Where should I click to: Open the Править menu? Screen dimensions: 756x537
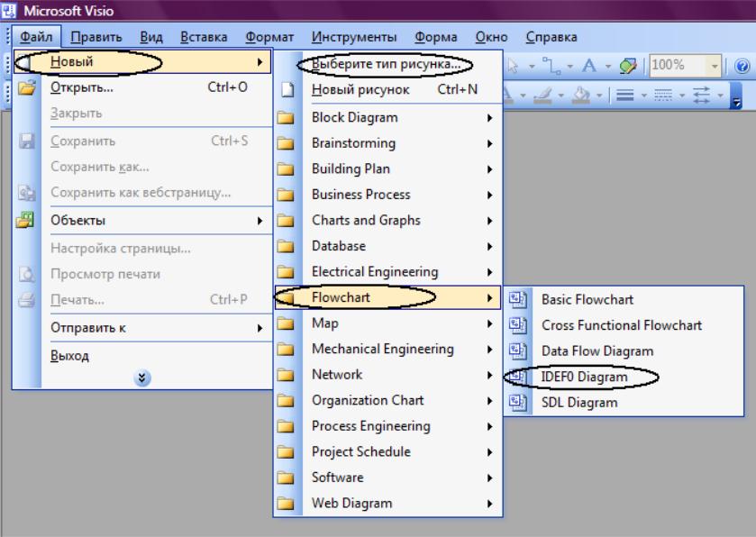[96, 37]
